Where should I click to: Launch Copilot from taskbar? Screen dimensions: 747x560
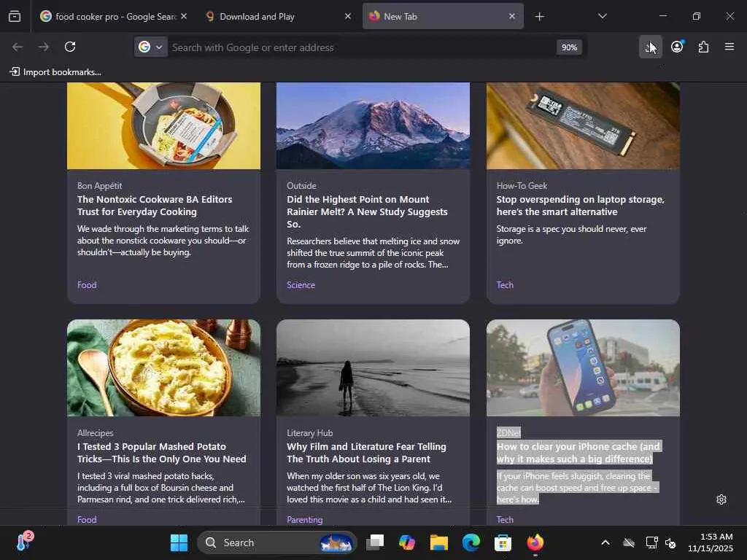click(407, 542)
